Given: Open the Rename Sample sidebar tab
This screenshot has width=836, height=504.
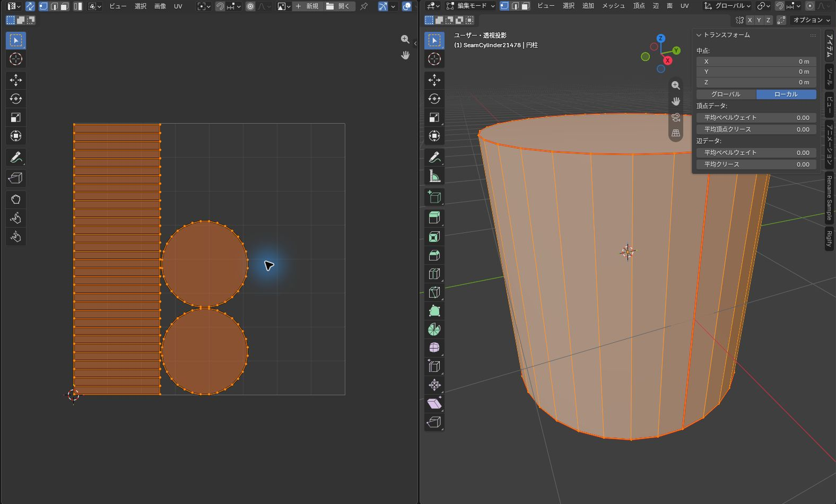Looking at the screenshot, I should click(829, 198).
